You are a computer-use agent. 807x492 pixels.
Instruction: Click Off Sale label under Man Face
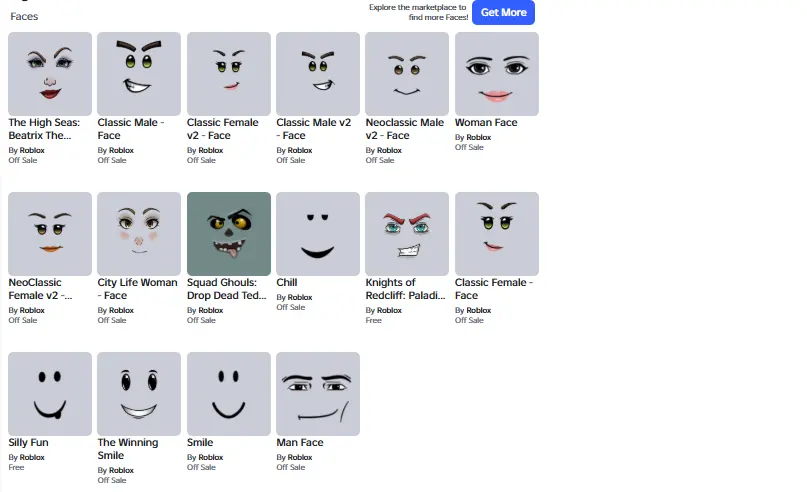[290, 467]
